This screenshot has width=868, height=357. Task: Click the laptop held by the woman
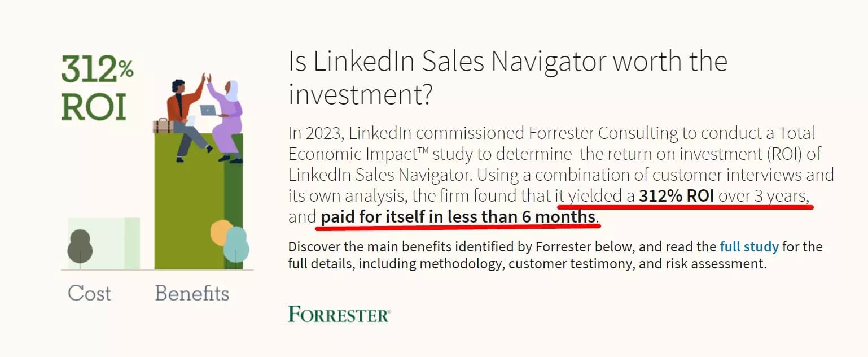click(208, 110)
